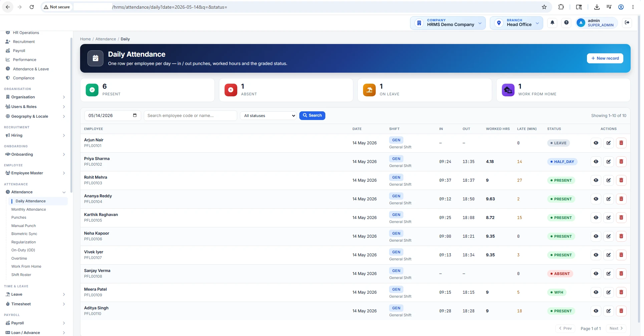
Task: Click the date field 05/14/2026
Action: (112, 116)
